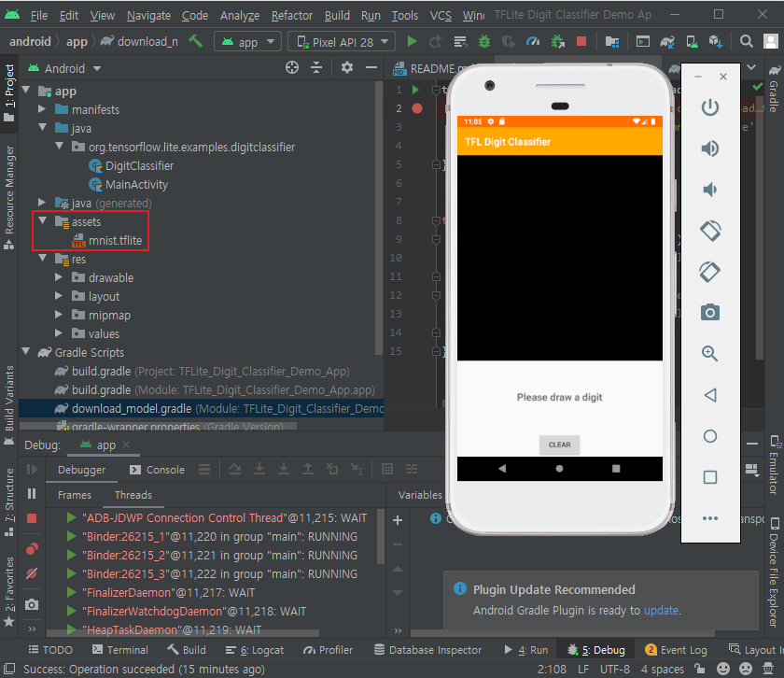
Task: Open the Terminal tool window
Action: 120,650
